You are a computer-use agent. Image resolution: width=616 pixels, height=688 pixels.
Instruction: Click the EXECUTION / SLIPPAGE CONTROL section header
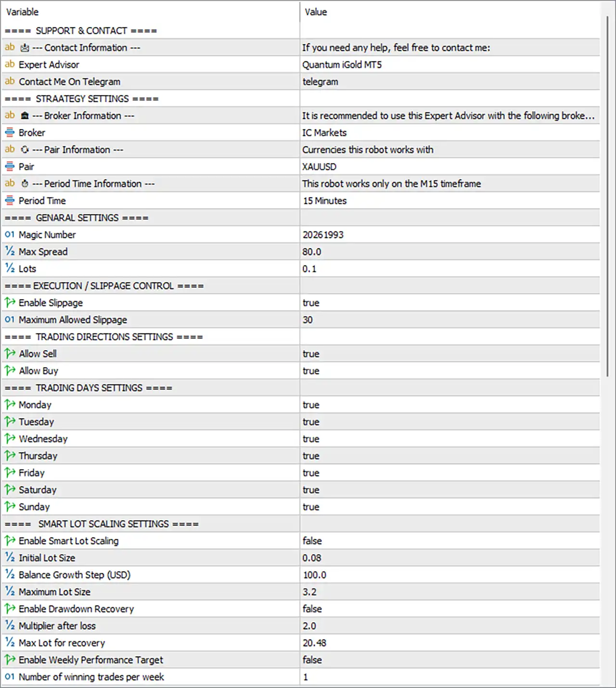104,286
